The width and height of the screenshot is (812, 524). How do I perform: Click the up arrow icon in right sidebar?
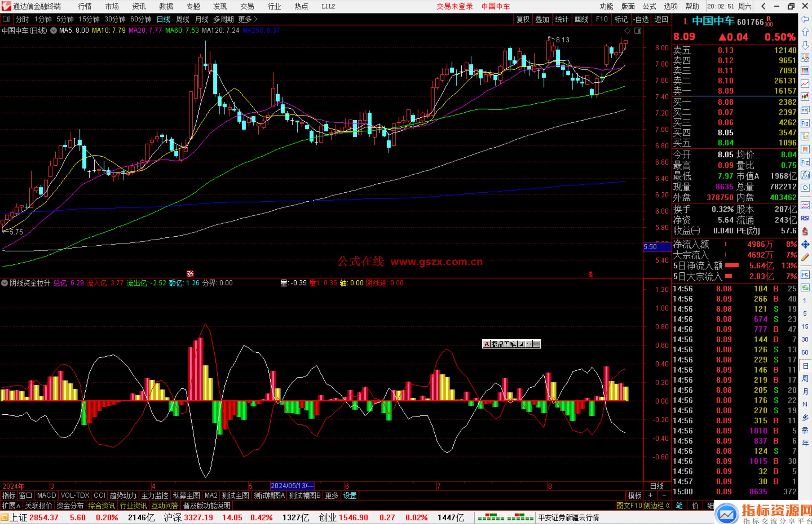pos(805,32)
